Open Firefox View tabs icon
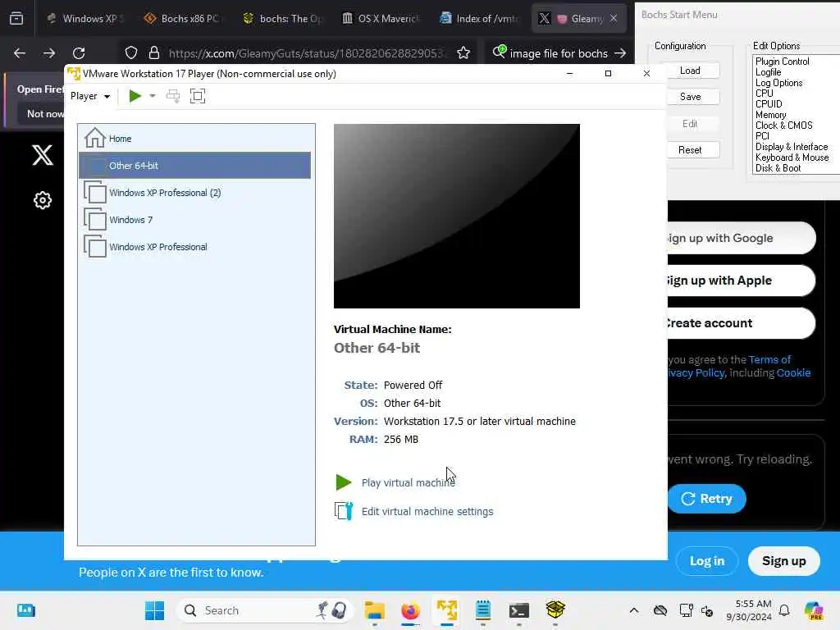This screenshot has width=840, height=630. click(16, 18)
